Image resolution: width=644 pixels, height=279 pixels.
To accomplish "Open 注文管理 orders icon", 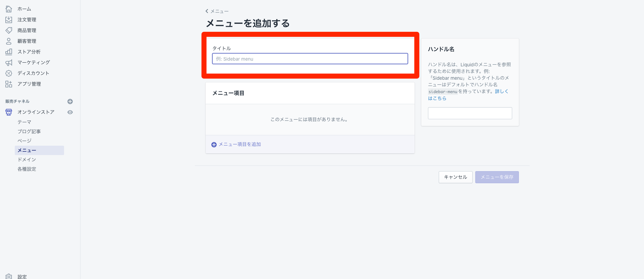I will [x=9, y=20].
